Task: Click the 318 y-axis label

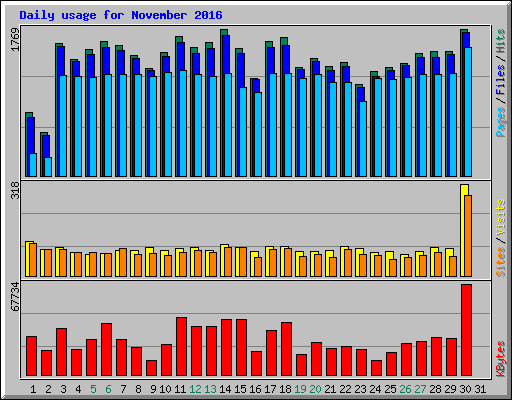Action: pos(16,190)
